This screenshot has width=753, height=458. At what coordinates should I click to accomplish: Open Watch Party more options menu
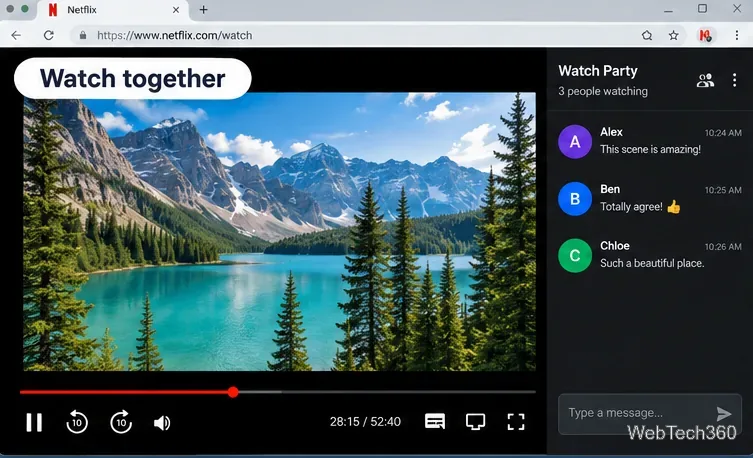click(x=734, y=80)
